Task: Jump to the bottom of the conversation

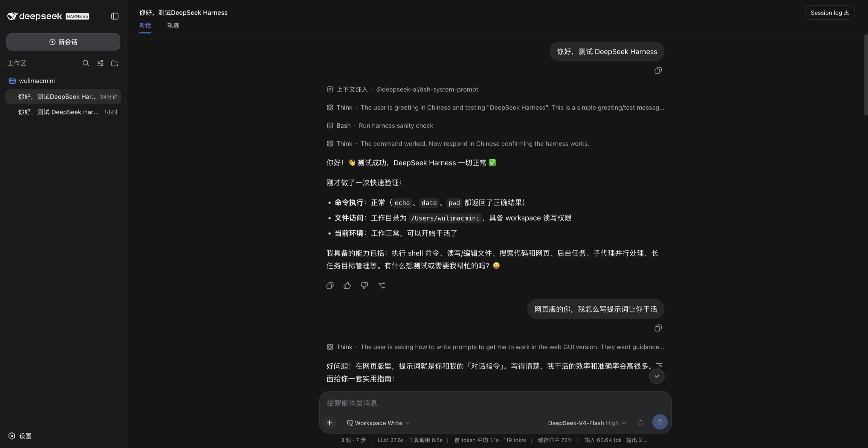Action: pos(657,376)
